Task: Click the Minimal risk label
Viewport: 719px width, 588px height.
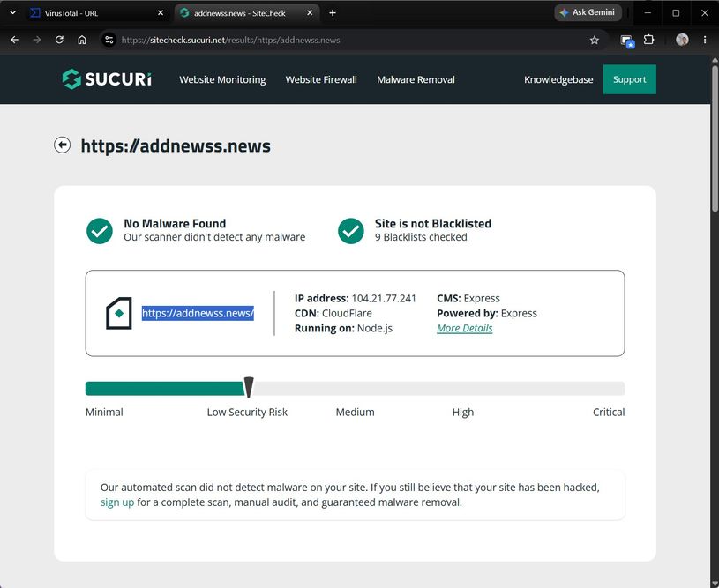Action: click(x=104, y=412)
